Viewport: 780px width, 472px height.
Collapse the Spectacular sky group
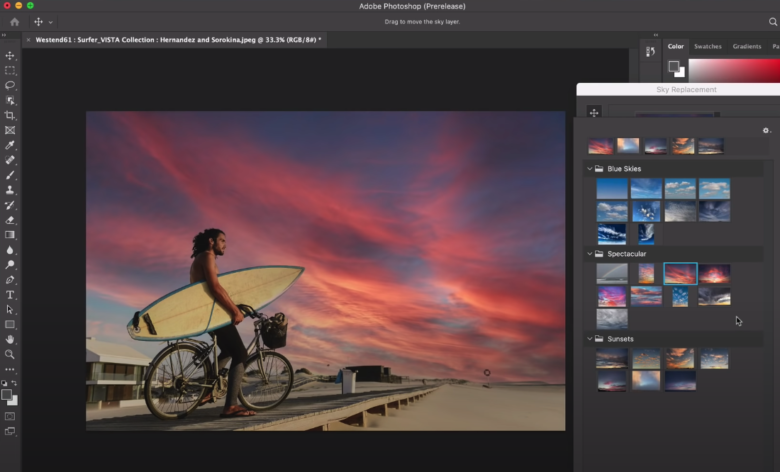pyautogui.click(x=589, y=254)
